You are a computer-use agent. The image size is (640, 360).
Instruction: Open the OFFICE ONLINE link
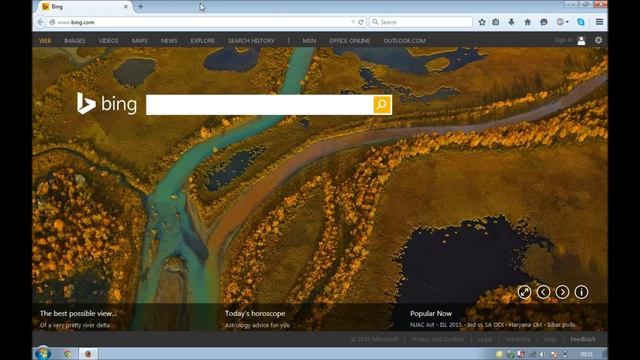click(349, 41)
